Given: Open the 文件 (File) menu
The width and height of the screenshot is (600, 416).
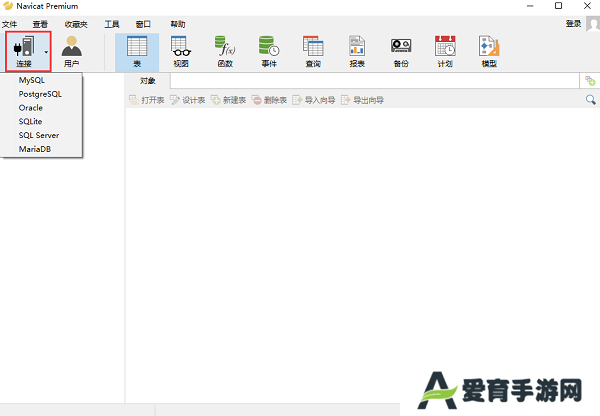Looking at the screenshot, I should (10, 24).
